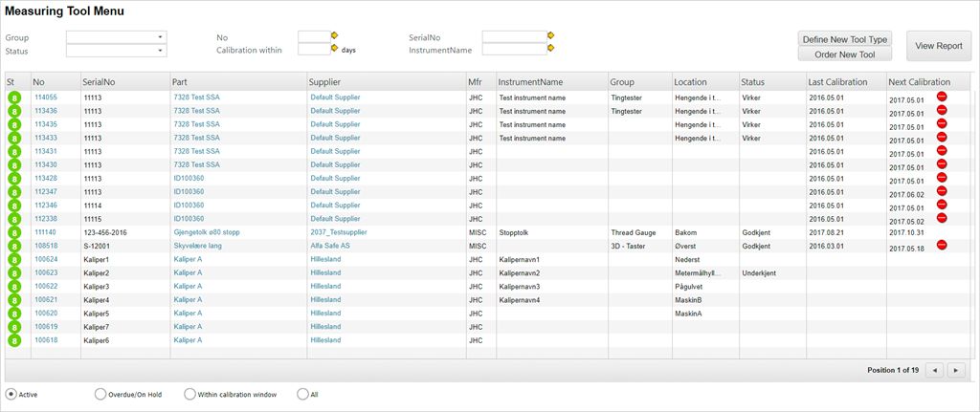Choose Within calibration window radio button
The image size is (980, 412).
(x=189, y=394)
